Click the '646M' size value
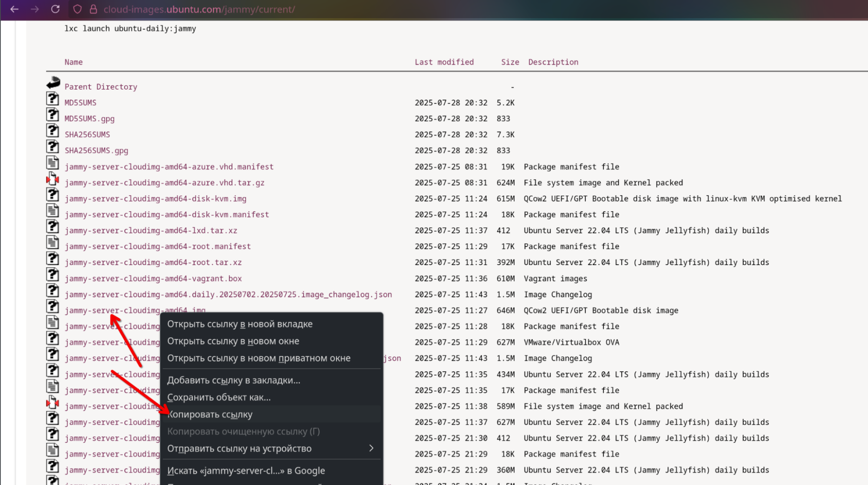Screen dimensions: 868x485 click(x=506, y=310)
